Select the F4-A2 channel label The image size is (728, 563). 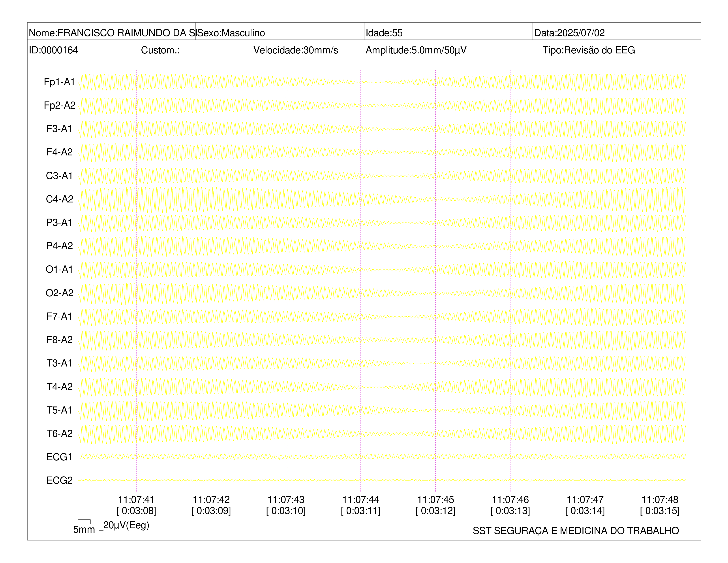click(60, 152)
